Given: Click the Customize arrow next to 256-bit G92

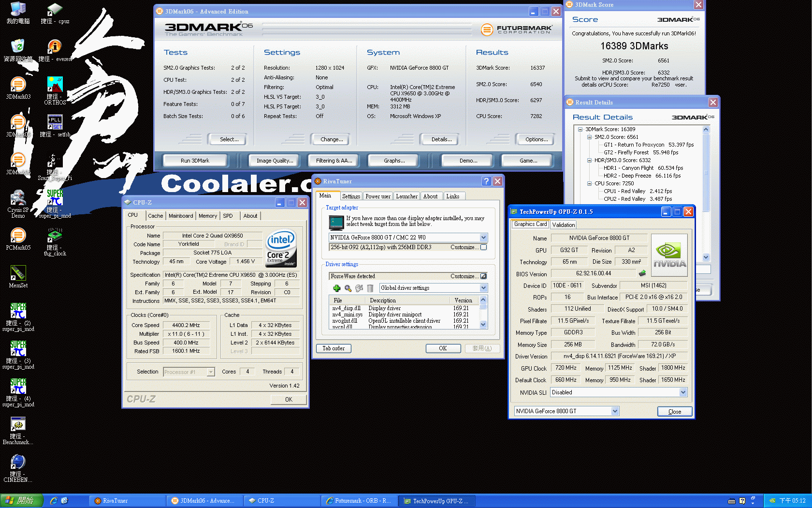Looking at the screenshot, I should pyautogui.click(x=483, y=247).
